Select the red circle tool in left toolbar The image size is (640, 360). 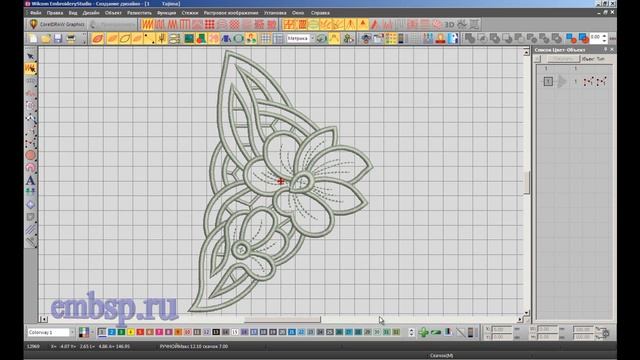[31, 155]
